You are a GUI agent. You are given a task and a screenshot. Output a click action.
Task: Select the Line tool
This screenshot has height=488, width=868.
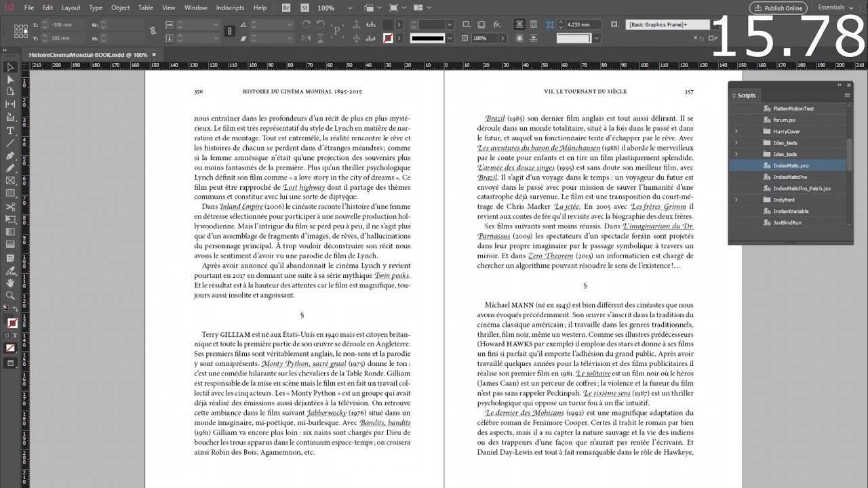(10, 143)
